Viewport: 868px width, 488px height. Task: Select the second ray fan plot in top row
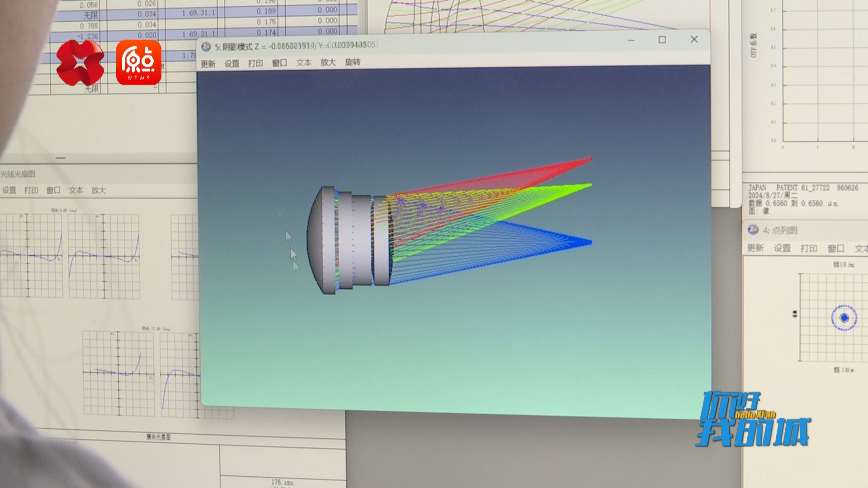104,256
